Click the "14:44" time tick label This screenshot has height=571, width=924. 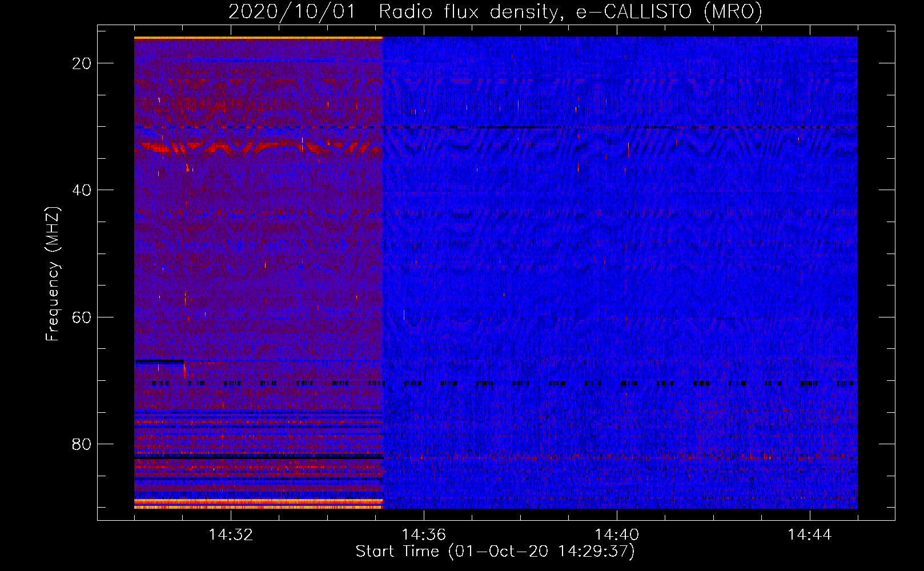810,535
